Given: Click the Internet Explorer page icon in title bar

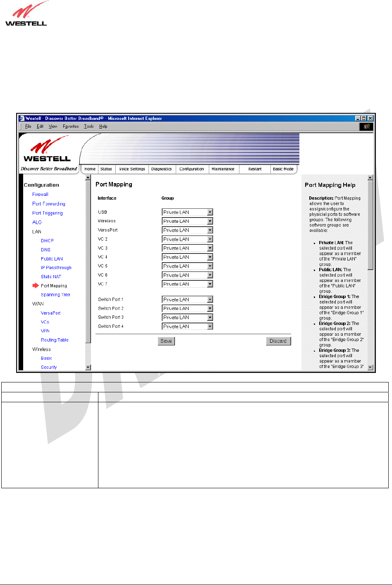Looking at the screenshot, I should (x=22, y=118).
